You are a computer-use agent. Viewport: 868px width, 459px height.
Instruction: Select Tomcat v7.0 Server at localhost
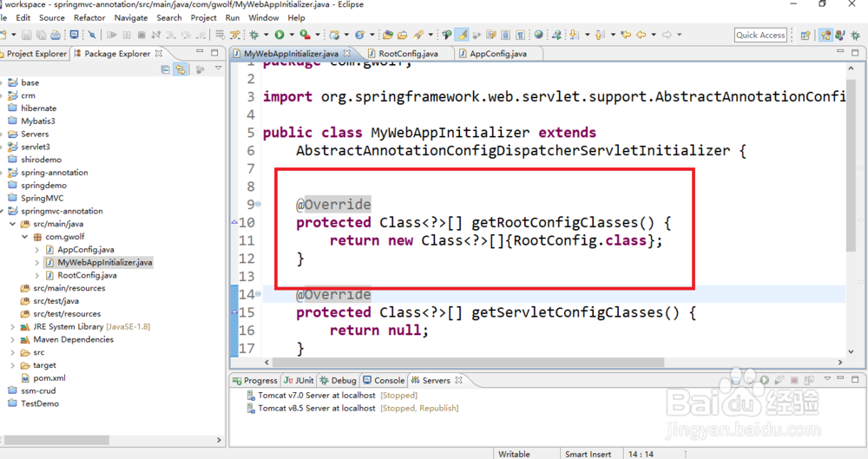pyautogui.click(x=332, y=396)
